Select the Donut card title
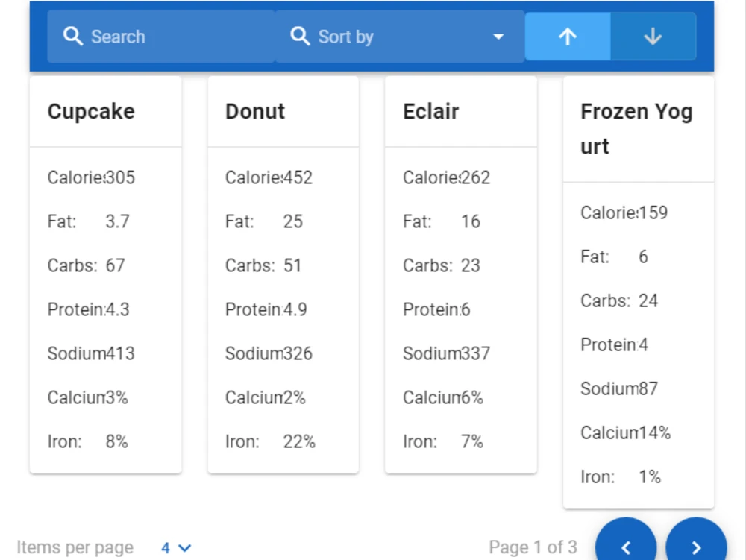Image resolution: width=746 pixels, height=560 pixels. click(x=255, y=111)
